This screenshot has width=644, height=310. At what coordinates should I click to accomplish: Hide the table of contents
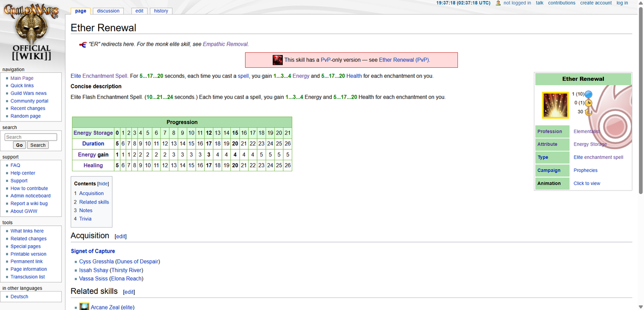coord(103,184)
